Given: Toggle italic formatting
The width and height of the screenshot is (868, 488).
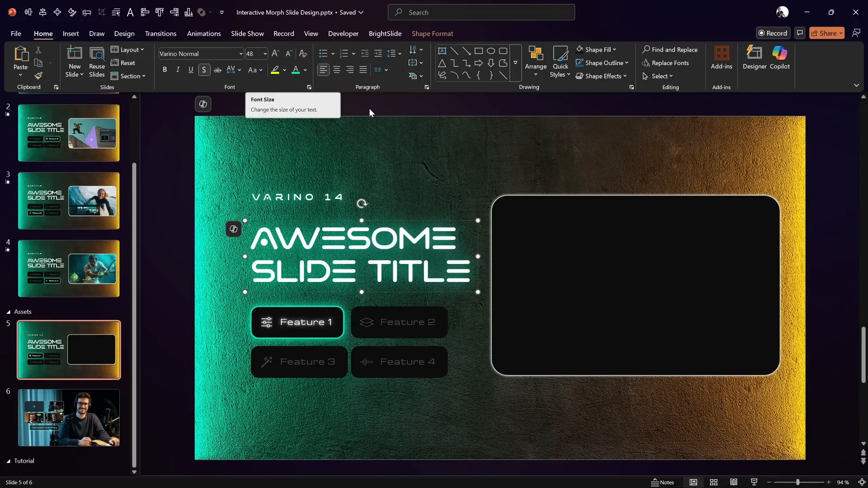Looking at the screenshot, I should tap(178, 70).
